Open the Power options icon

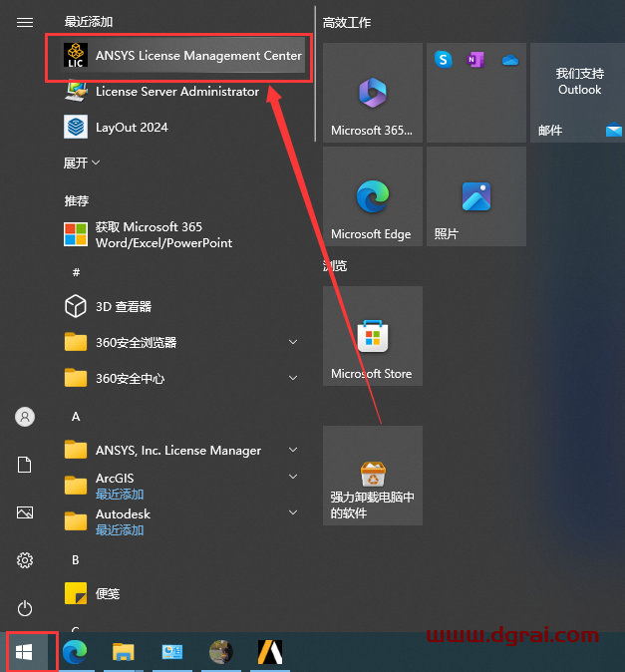25,608
